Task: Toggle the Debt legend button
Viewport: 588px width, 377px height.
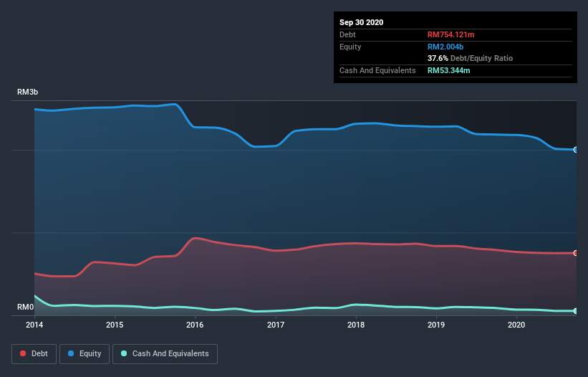Action: point(34,354)
